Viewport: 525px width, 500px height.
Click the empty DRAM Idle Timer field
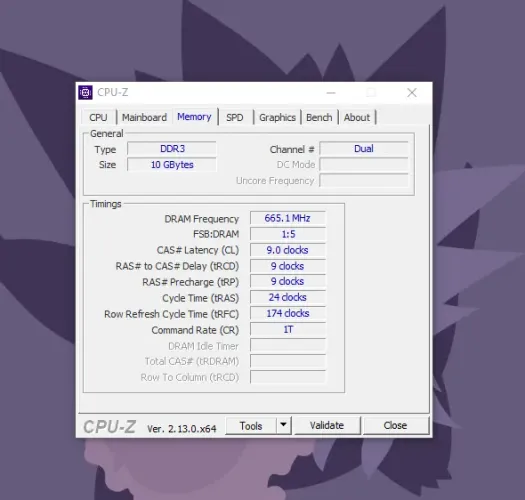pos(288,345)
